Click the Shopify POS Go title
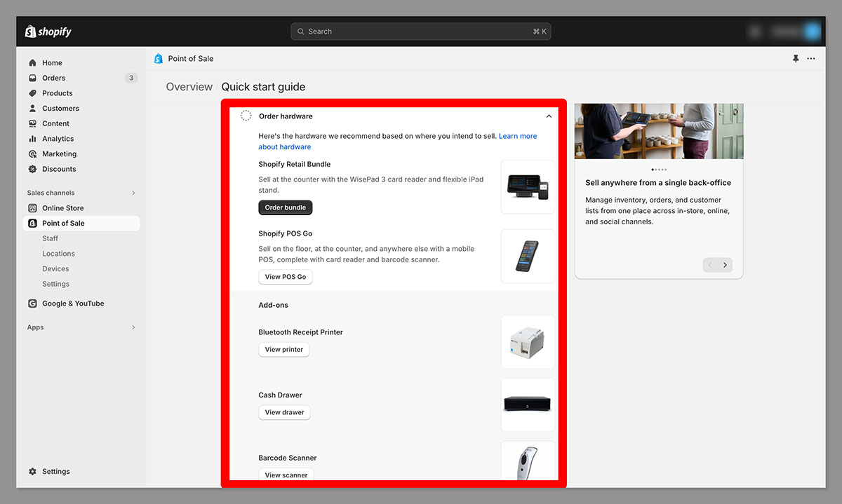 pyautogui.click(x=285, y=233)
